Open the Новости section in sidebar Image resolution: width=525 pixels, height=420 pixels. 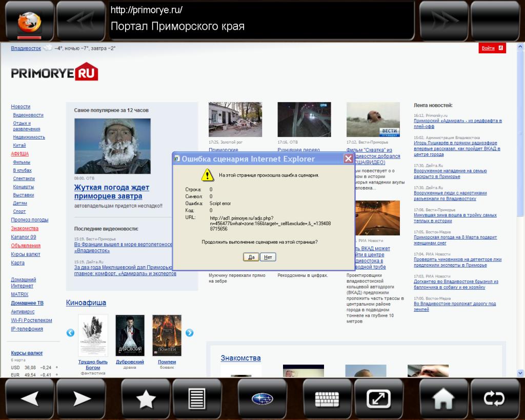tap(21, 107)
